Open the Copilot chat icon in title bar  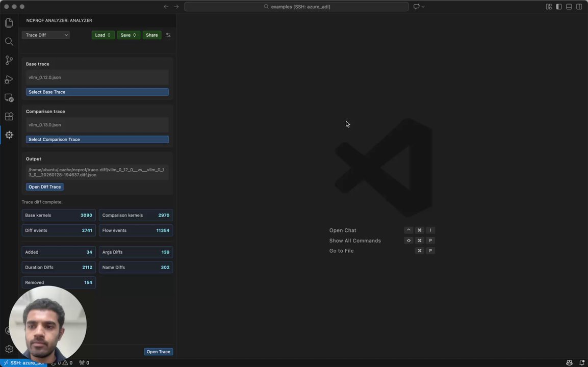tap(416, 7)
